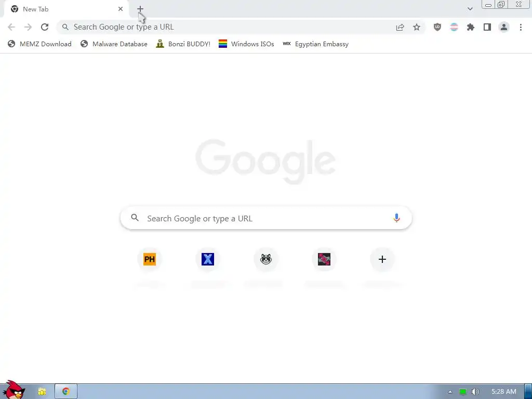Viewport: 532px width, 399px height.
Task: Click the Chrome taskbar button
Action: (66, 392)
